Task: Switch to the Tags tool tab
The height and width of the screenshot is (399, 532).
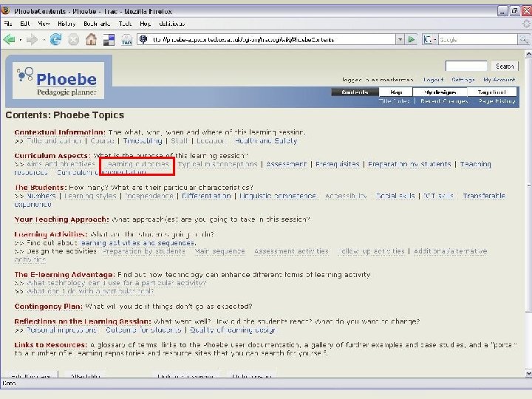Action: pyautogui.click(x=492, y=92)
